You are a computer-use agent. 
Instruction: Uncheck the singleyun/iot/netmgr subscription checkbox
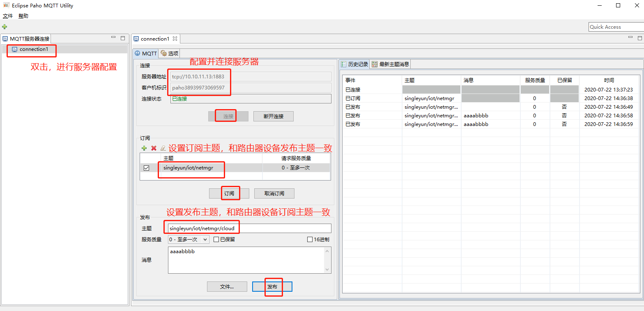tap(146, 168)
